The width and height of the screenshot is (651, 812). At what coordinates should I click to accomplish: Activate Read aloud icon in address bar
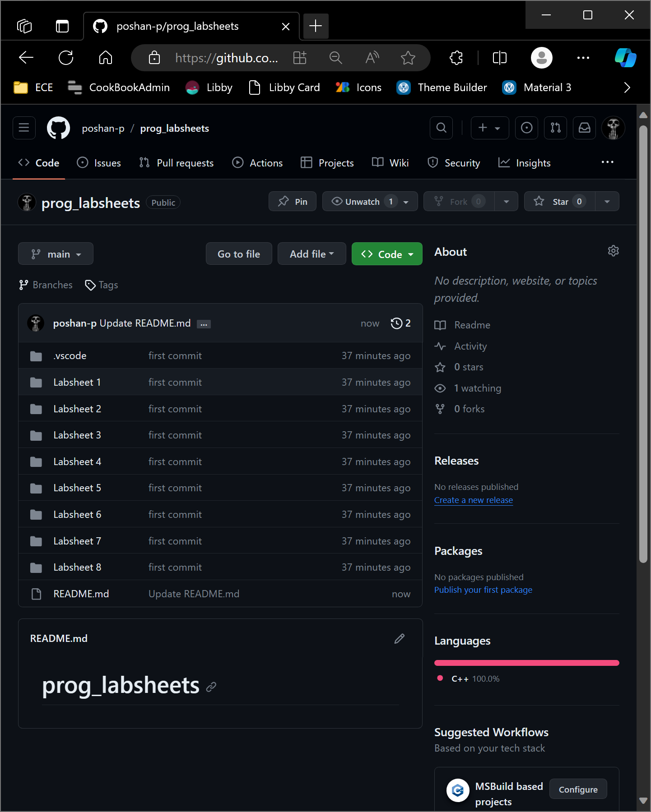tap(372, 58)
